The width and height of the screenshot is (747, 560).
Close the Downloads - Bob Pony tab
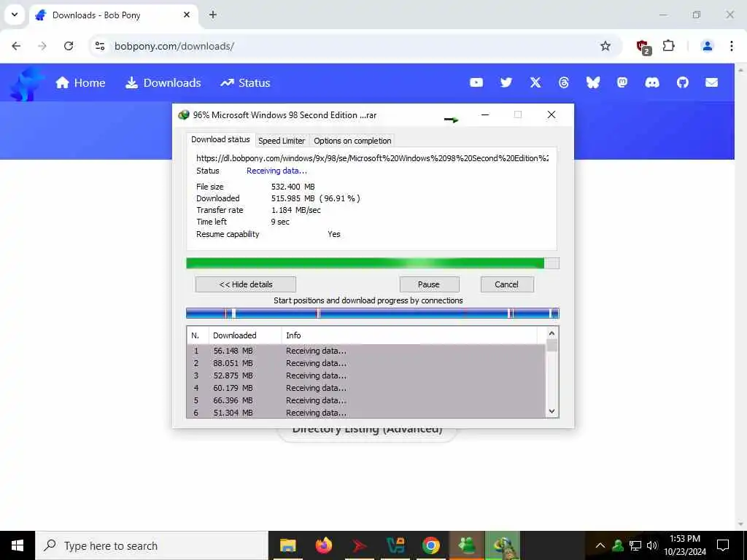coord(187,15)
